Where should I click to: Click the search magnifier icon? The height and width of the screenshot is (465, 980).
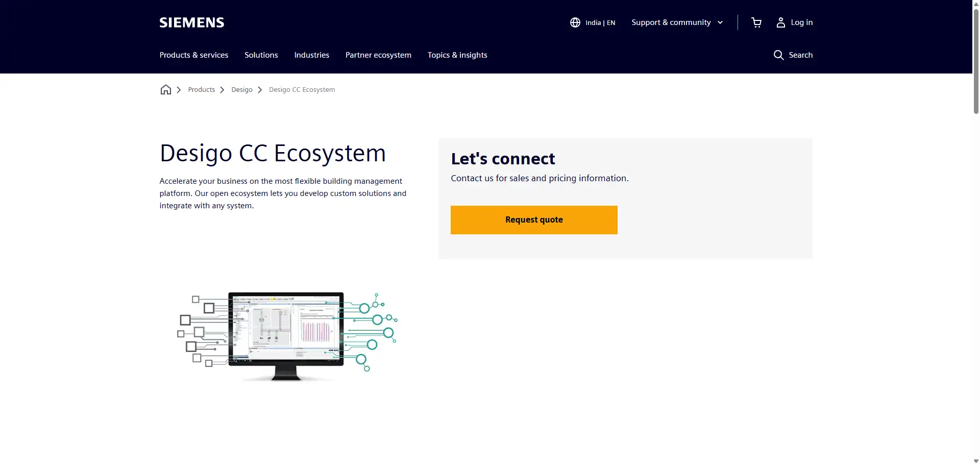778,55
